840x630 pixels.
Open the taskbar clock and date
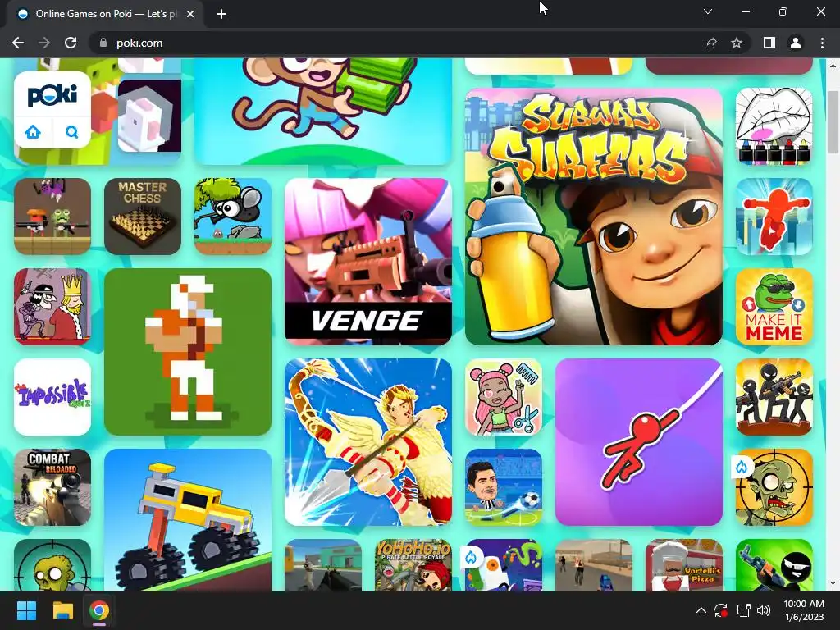(x=804, y=610)
